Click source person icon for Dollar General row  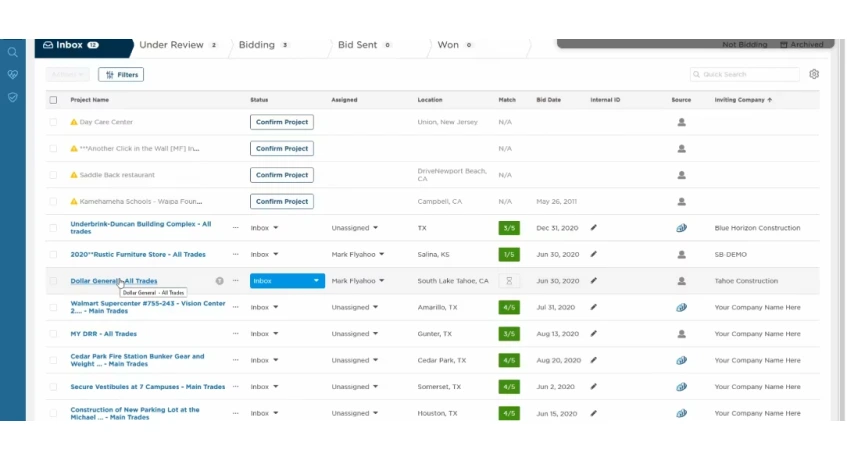[681, 281]
